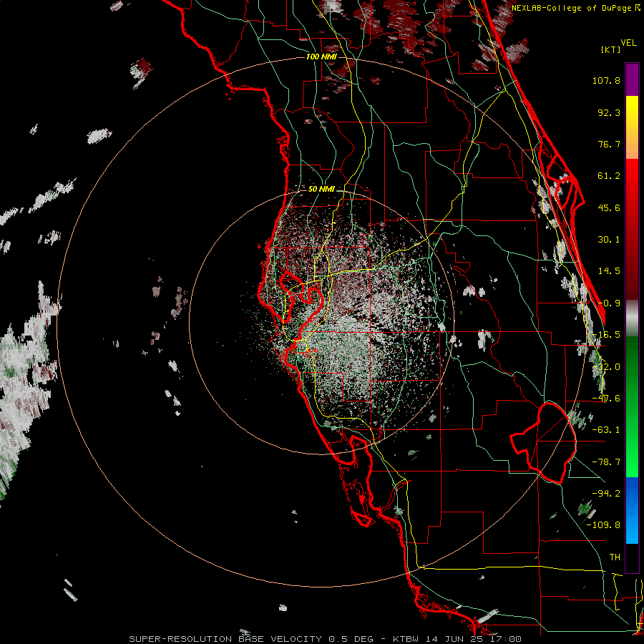Select the -16.5 scale value

click(606, 335)
